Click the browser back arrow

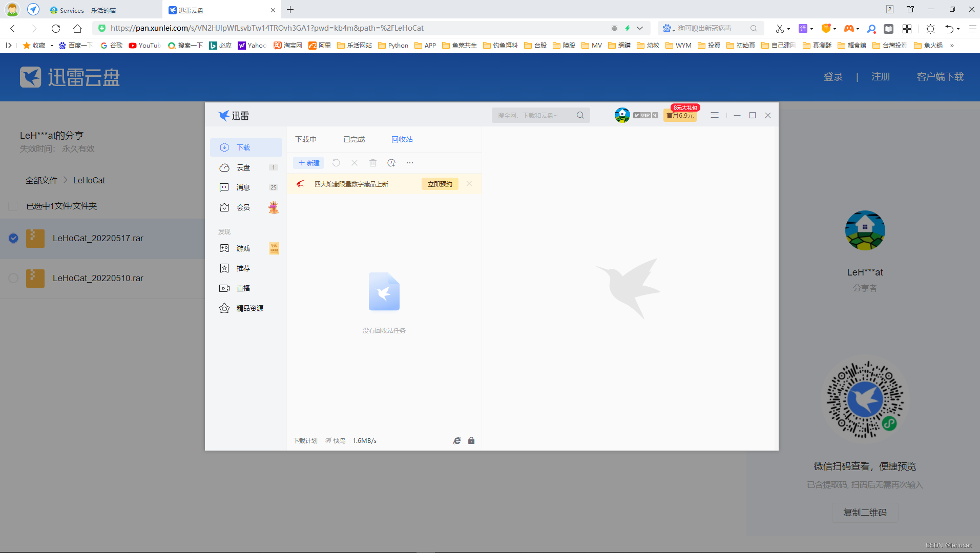coord(13,29)
